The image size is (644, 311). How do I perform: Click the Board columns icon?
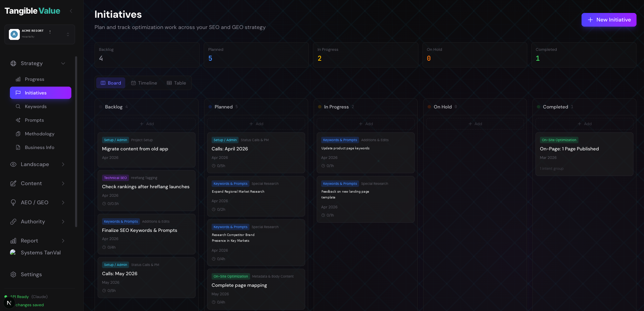(103, 83)
